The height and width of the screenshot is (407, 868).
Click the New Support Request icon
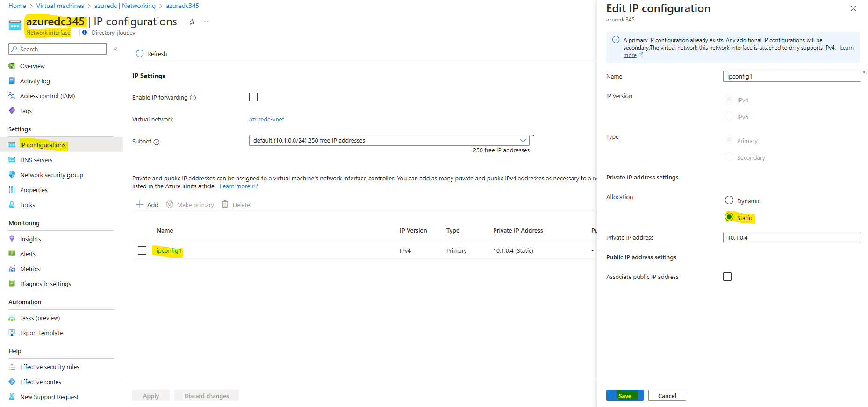click(12, 397)
